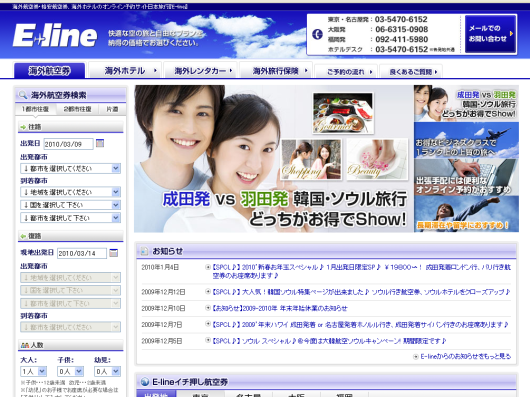Switch to the 2都市往復 tab
Image resolution: width=530 pixels, height=397 pixels.
pyautogui.click(x=77, y=109)
